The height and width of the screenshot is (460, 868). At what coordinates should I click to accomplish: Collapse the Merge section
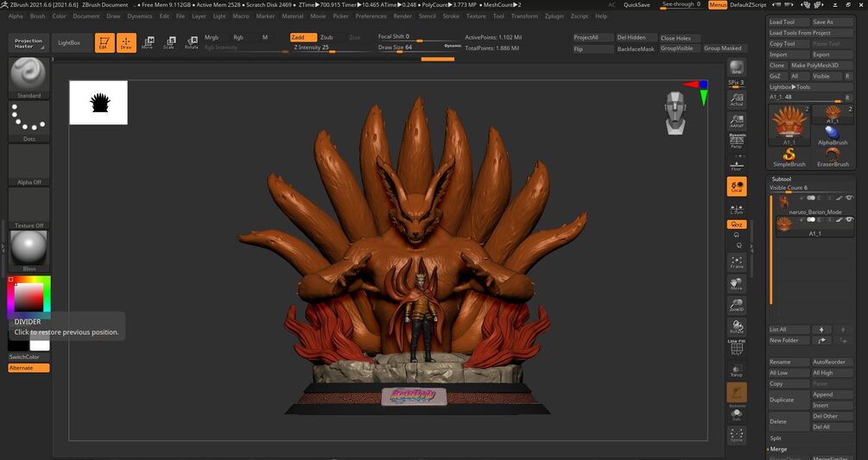point(778,449)
